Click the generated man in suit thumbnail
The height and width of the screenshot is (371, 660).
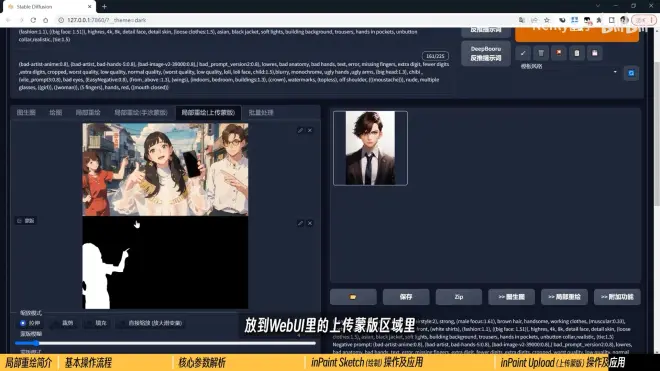(370, 148)
